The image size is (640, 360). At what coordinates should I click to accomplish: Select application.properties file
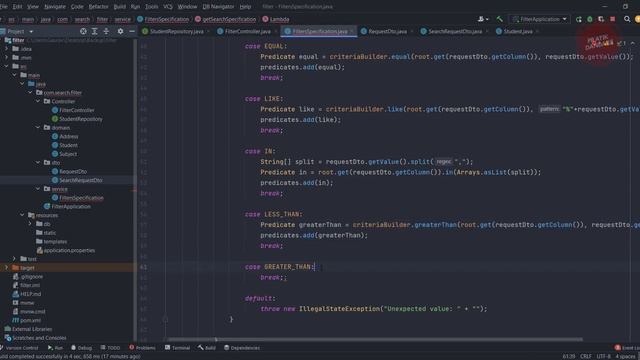tap(69, 250)
